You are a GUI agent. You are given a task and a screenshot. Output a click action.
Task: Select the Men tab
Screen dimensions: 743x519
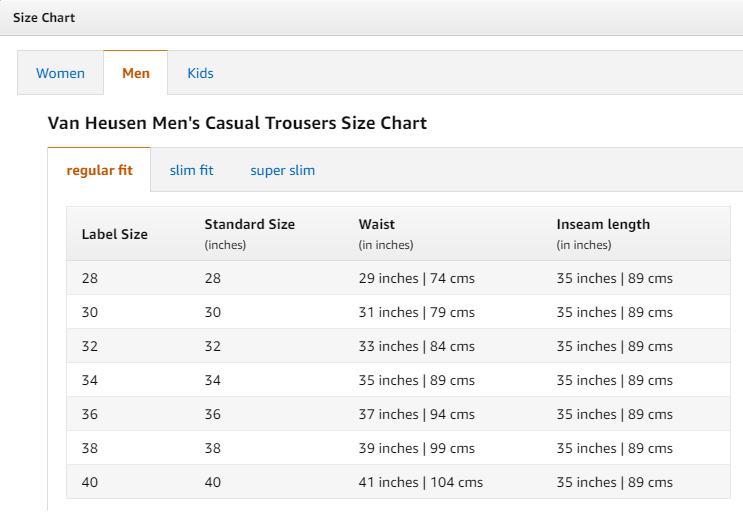[136, 73]
